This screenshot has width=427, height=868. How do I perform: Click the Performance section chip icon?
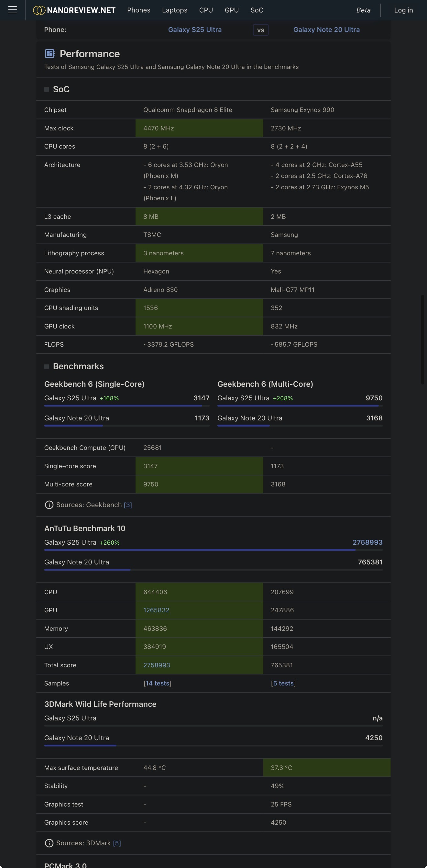50,54
